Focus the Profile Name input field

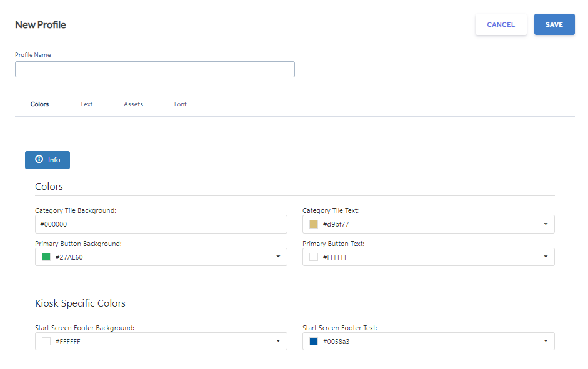(x=155, y=69)
